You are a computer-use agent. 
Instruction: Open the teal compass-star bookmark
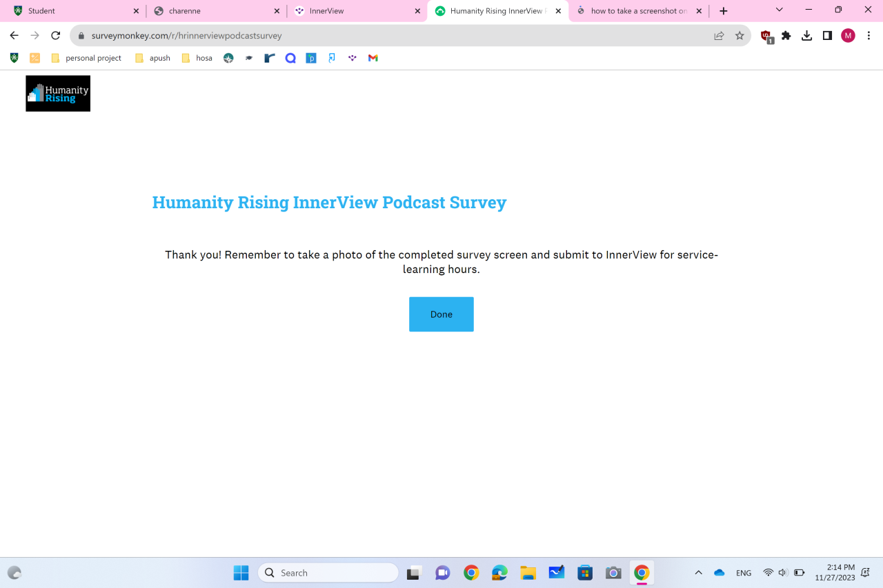coord(228,58)
